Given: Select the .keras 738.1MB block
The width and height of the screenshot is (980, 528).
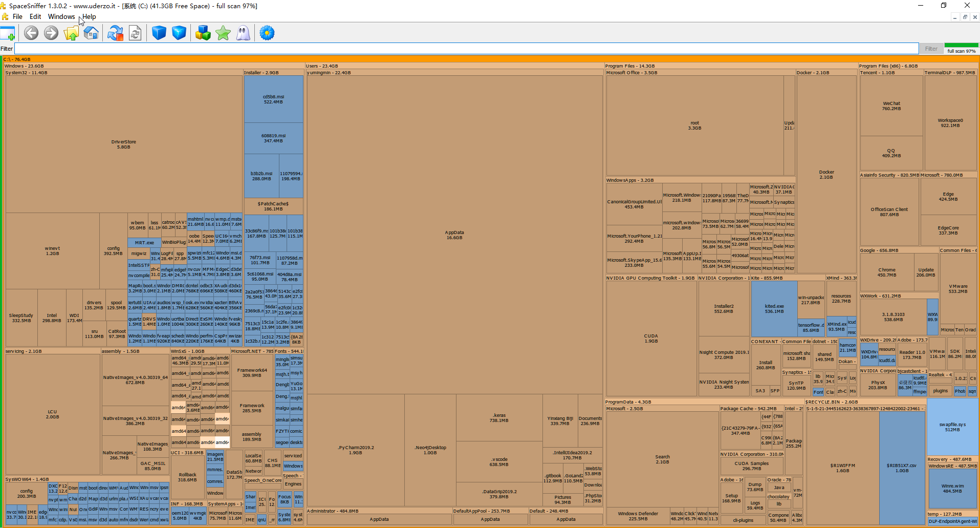Looking at the screenshot, I should coord(499,418).
